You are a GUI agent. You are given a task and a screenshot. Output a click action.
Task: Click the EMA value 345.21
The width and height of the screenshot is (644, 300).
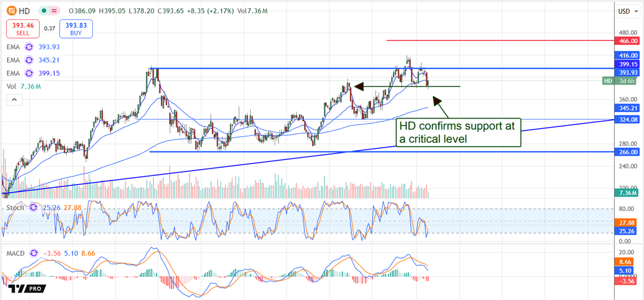(x=49, y=60)
